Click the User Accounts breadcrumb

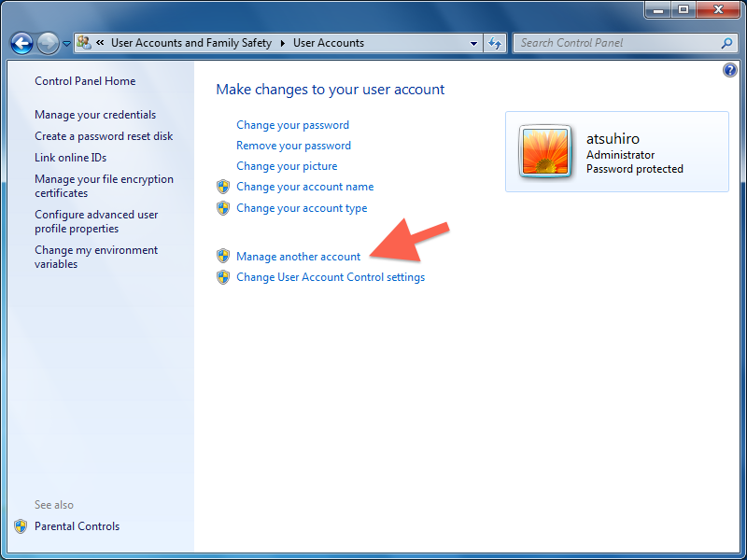329,43
